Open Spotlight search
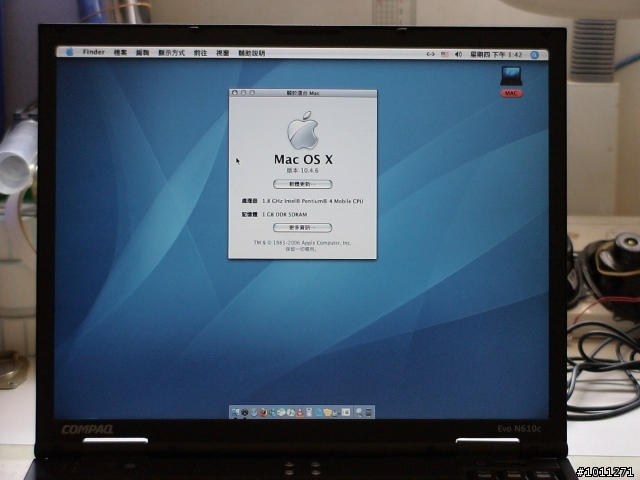This screenshot has height=480, width=640. pos(534,55)
